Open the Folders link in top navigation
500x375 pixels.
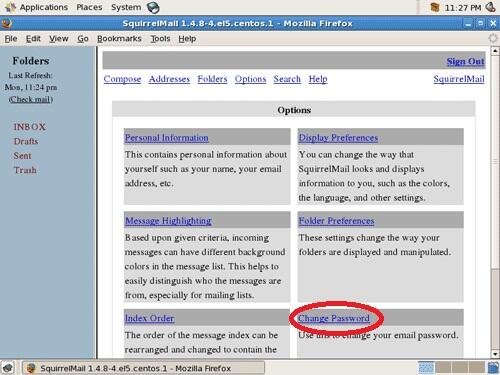pos(212,79)
